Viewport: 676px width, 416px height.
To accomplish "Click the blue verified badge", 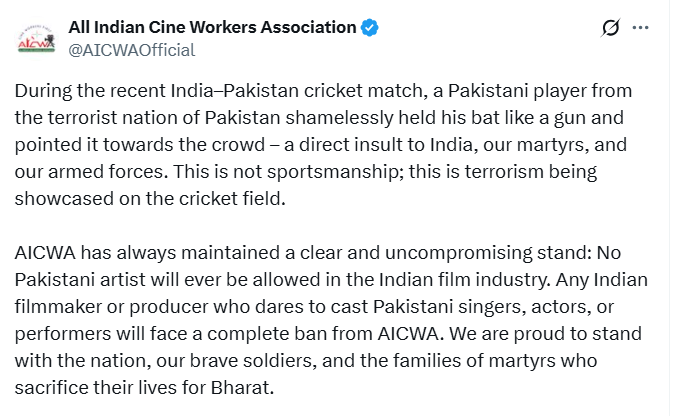I will 371,27.
